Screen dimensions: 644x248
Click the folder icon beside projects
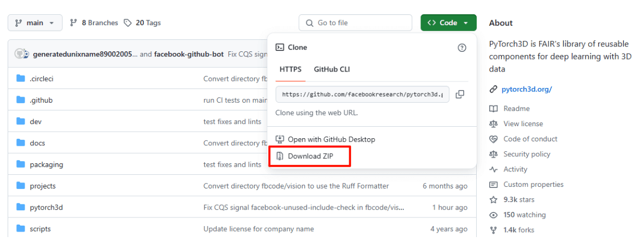click(x=21, y=186)
